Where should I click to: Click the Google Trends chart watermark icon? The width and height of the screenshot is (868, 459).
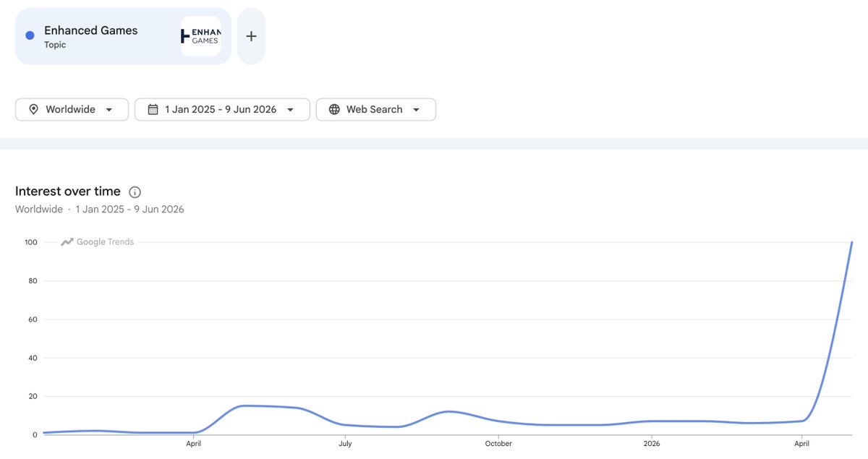coord(67,242)
